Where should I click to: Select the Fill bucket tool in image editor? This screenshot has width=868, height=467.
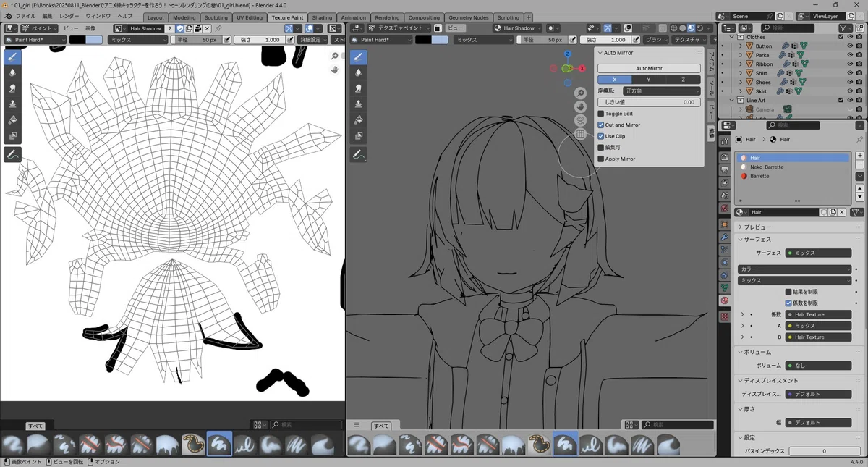12,120
